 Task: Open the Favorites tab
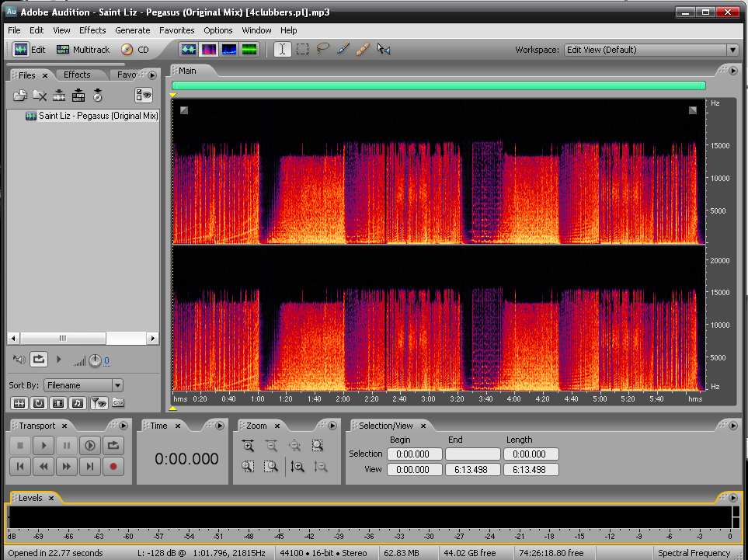(127, 75)
